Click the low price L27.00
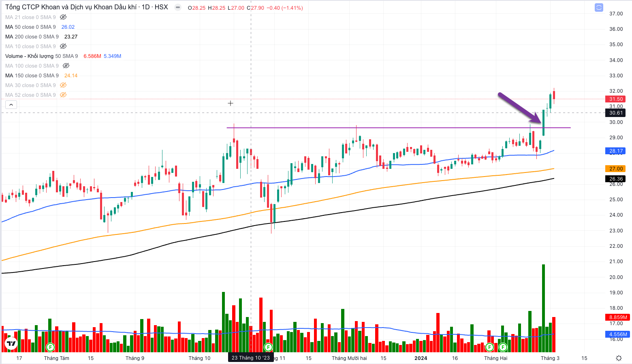The image size is (632, 364). pos(236,8)
